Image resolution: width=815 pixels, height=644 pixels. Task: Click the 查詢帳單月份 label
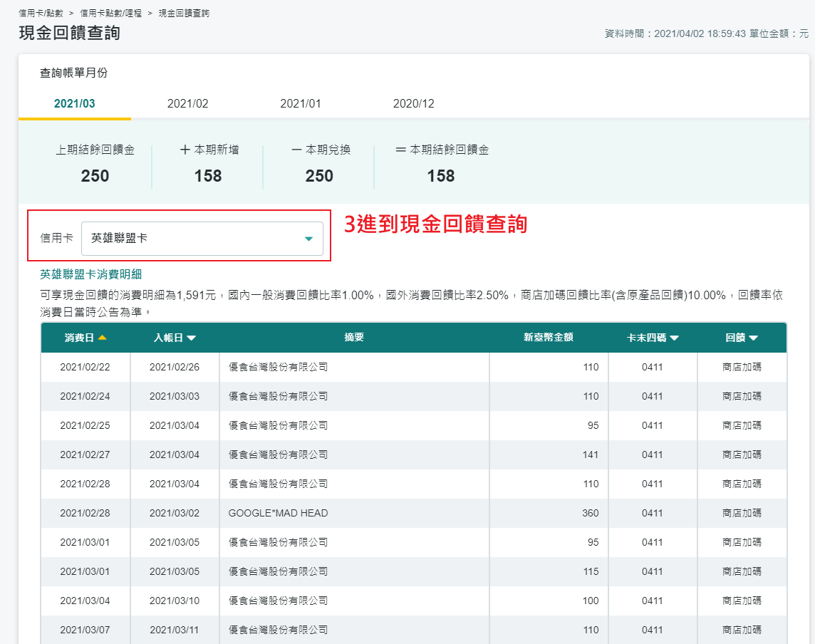[x=74, y=73]
